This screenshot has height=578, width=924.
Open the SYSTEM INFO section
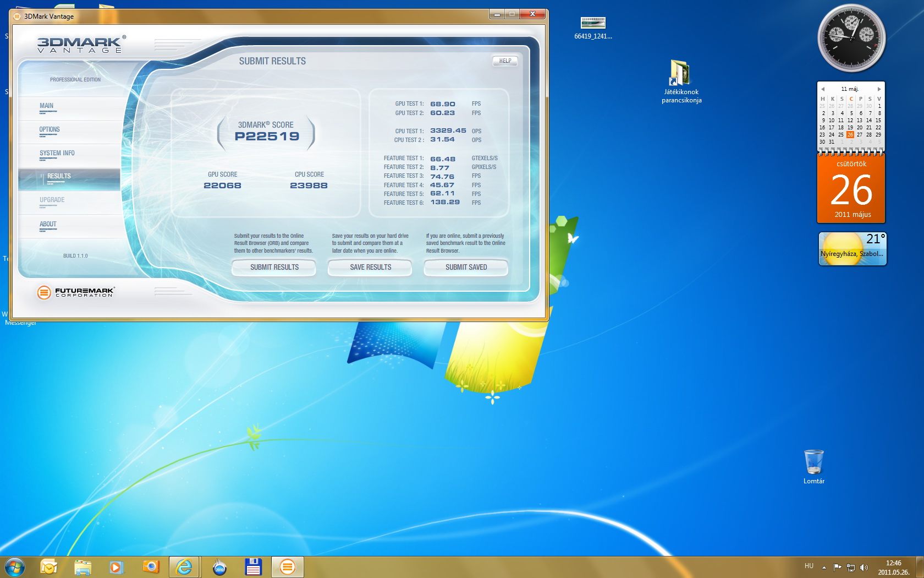point(69,156)
